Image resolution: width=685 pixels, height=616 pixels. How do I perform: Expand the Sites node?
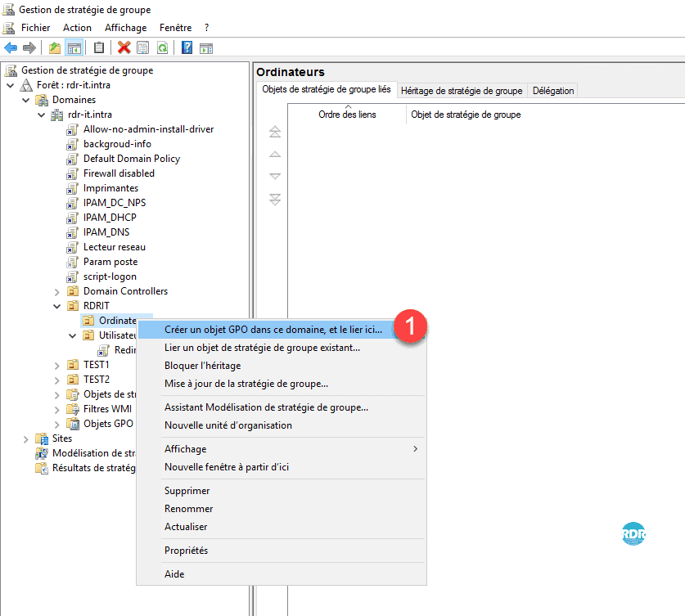click(25, 438)
